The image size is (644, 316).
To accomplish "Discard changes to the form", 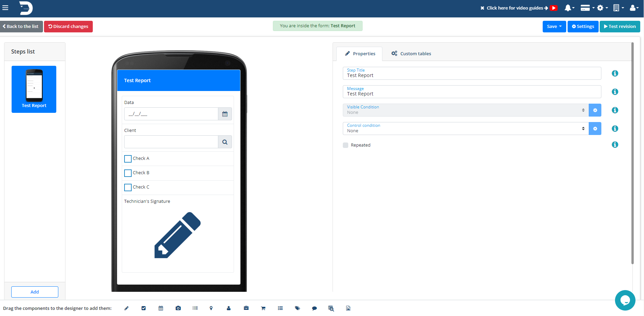I will [68, 26].
